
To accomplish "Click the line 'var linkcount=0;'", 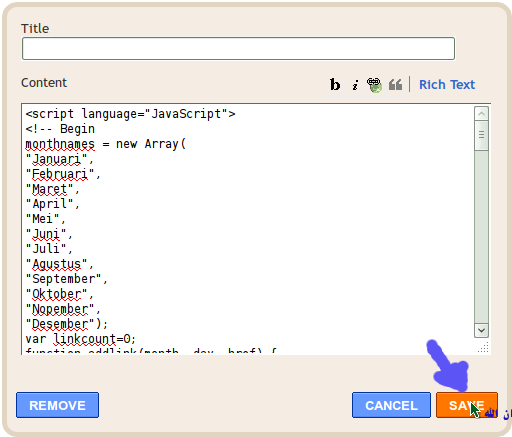I will pos(81,339).
